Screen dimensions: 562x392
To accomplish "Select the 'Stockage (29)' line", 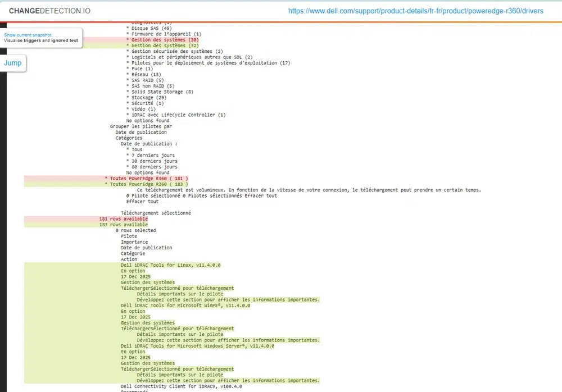I will point(146,98).
